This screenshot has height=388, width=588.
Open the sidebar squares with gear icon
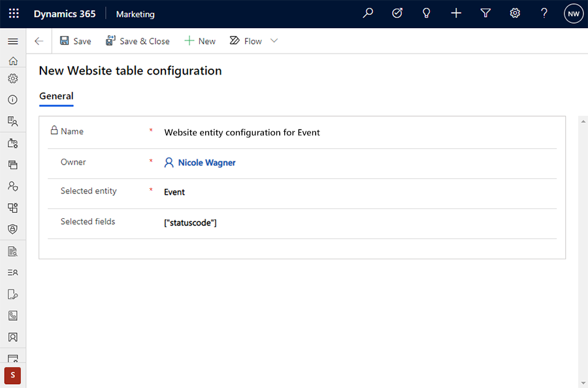(x=13, y=208)
